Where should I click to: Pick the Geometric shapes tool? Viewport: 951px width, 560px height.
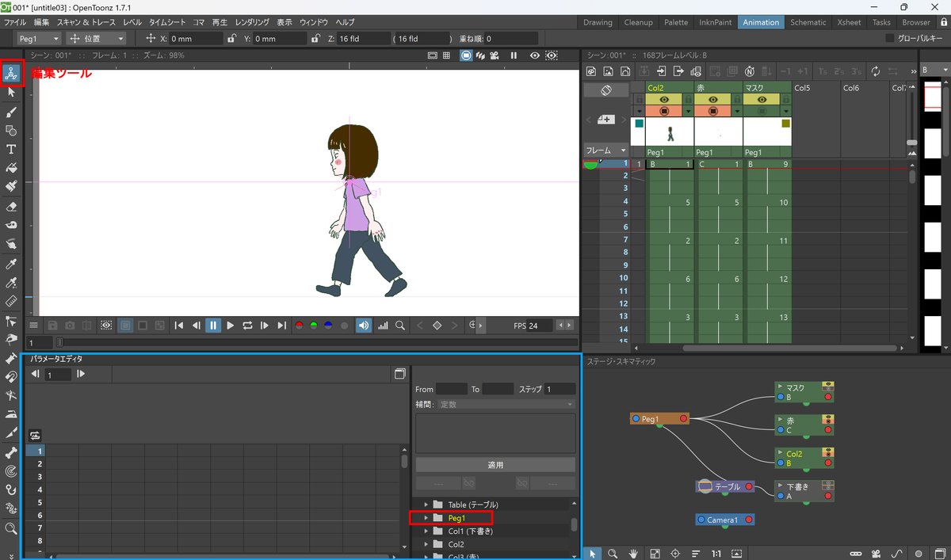pos(11,131)
